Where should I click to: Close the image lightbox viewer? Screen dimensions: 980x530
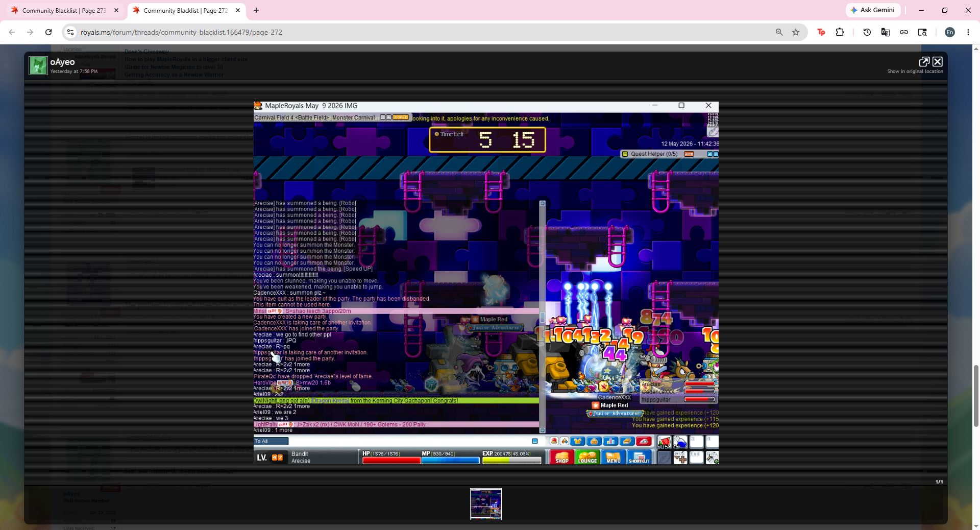[x=938, y=62]
